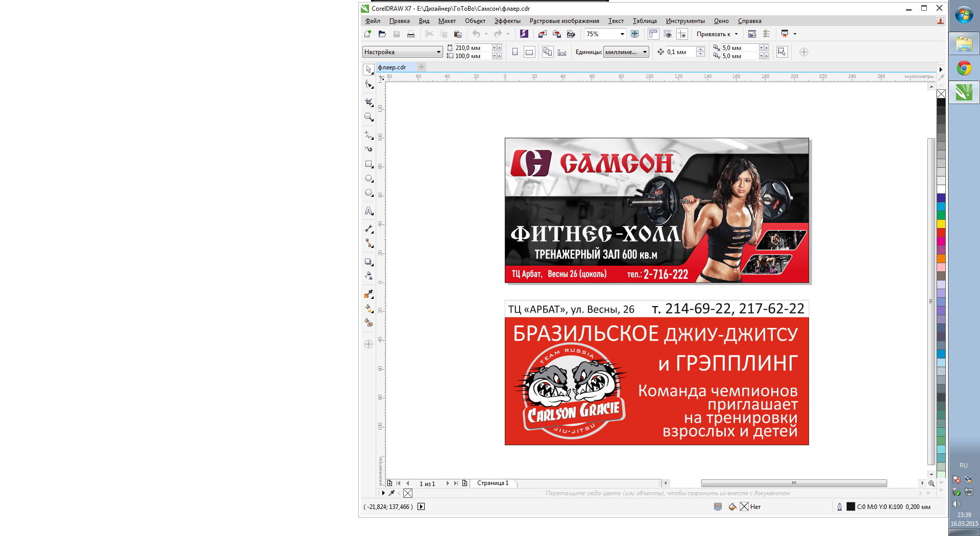The width and height of the screenshot is (980, 536).
Task: Select the Transparency tool
Action: tap(369, 276)
